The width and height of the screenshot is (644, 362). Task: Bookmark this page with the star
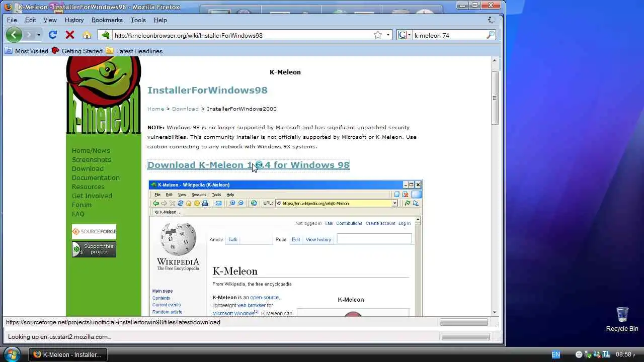(378, 35)
